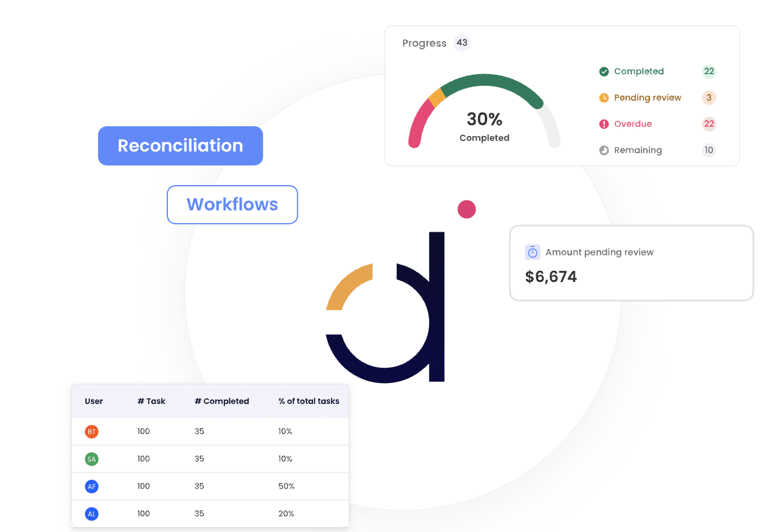Click the Progress count badge showing 43
The height and width of the screenshot is (532, 782).
[x=462, y=43]
